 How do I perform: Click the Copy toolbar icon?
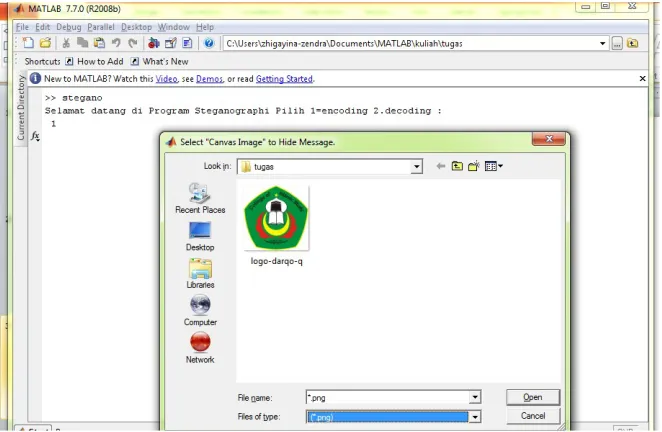tap(82, 43)
